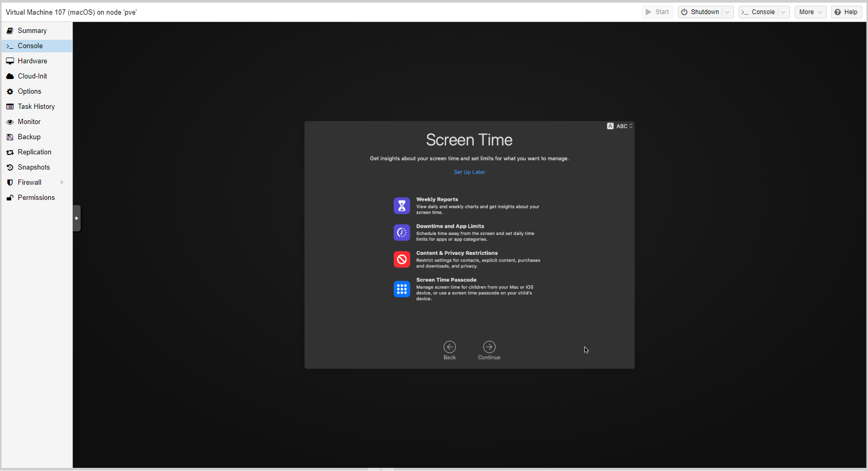Click the Weekly Reports heading text
Viewport: 868px width, 471px height.
[x=437, y=199]
